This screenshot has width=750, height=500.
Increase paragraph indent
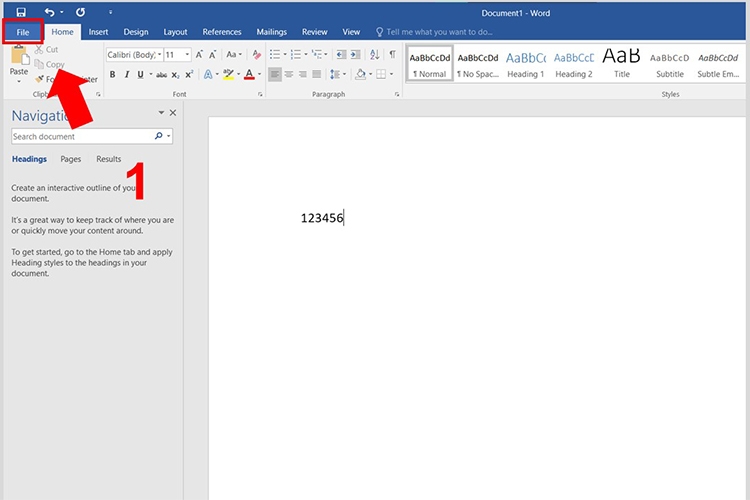pyautogui.click(x=355, y=55)
